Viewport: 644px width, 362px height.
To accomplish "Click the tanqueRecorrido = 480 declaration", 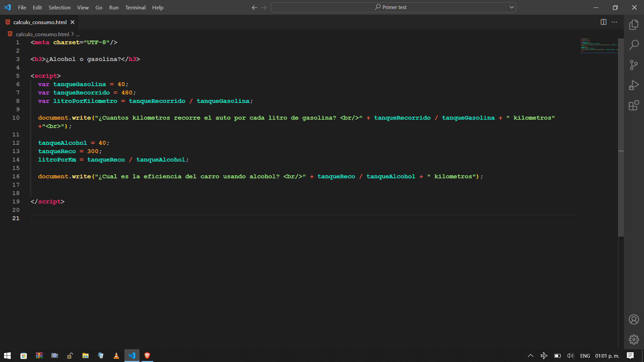I will click(87, 93).
